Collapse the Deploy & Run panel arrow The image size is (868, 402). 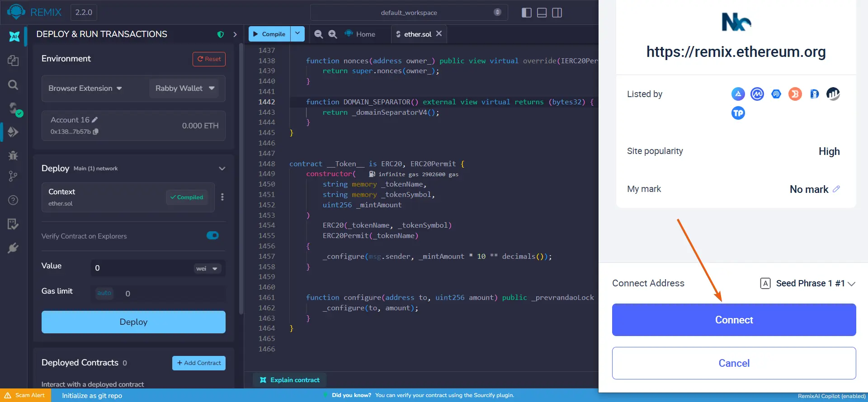235,34
